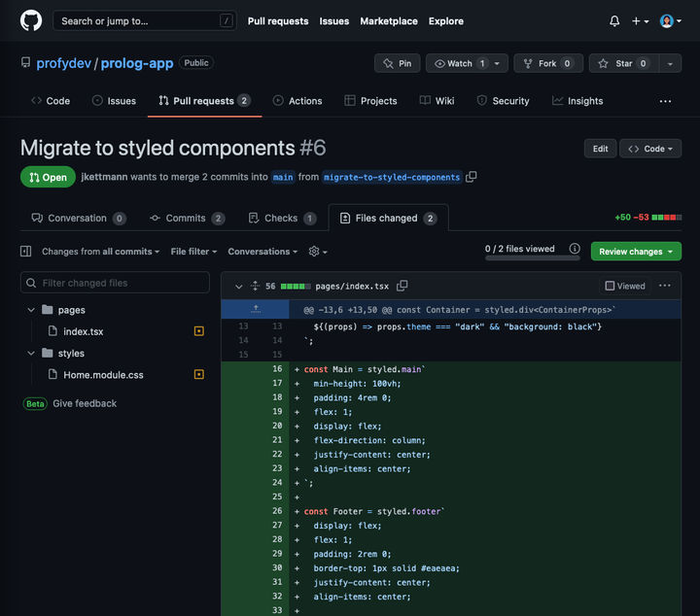Collapse the pages folder in tree
700x616 pixels.
pos(31,310)
